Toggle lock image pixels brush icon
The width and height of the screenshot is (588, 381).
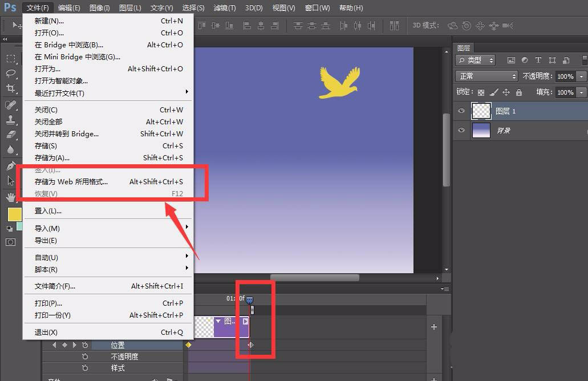pos(494,92)
